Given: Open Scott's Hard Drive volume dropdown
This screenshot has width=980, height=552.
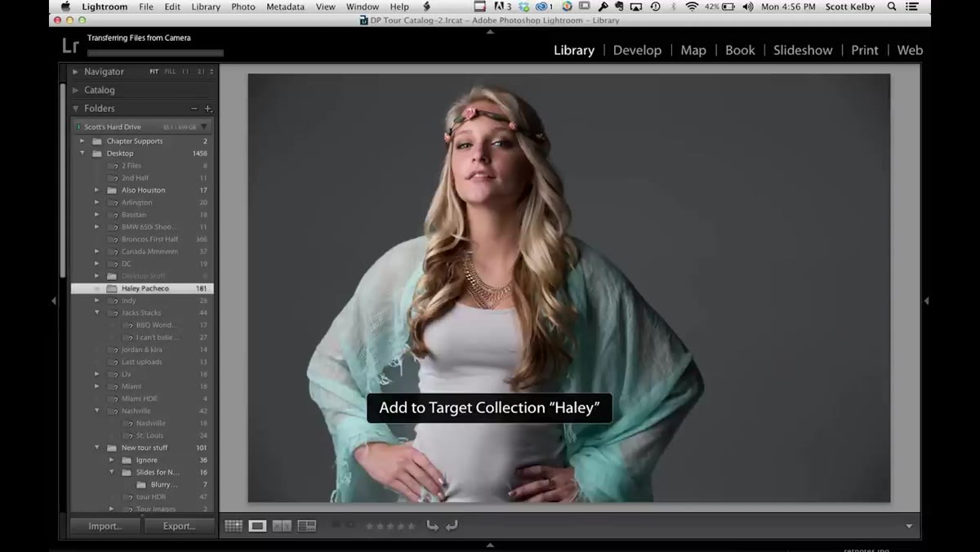Looking at the screenshot, I should pyautogui.click(x=204, y=127).
